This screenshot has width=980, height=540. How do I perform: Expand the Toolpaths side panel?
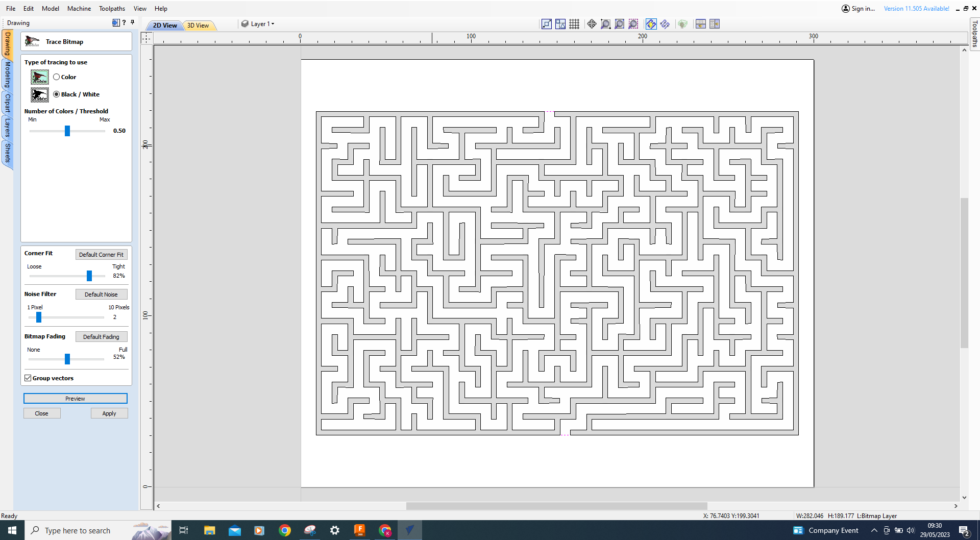click(x=974, y=34)
